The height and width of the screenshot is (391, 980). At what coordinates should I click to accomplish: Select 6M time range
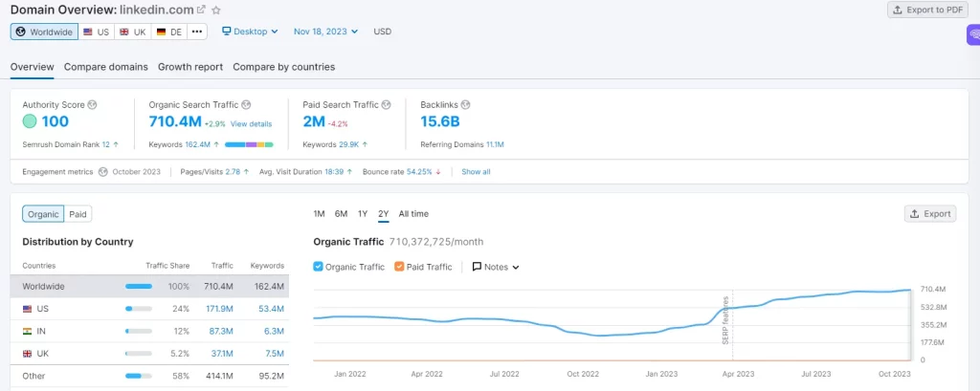[341, 213]
